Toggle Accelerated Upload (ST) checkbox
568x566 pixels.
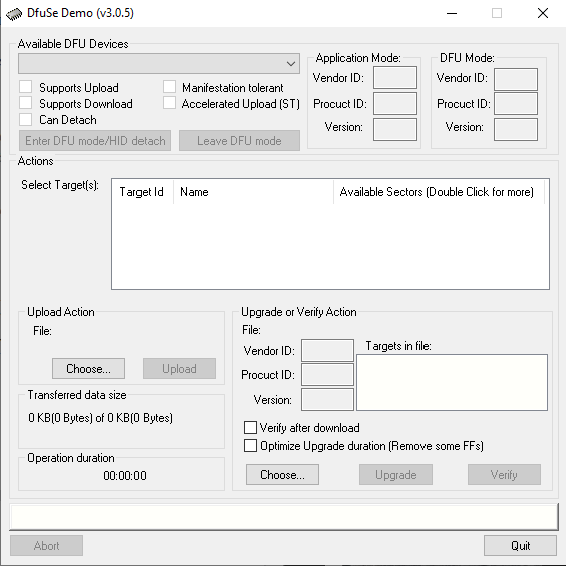click(x=169, y=103)
